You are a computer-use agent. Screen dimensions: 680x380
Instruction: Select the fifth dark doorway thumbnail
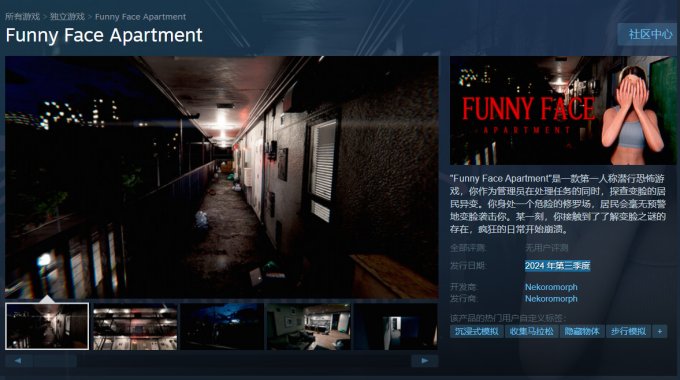click(396, 326)
